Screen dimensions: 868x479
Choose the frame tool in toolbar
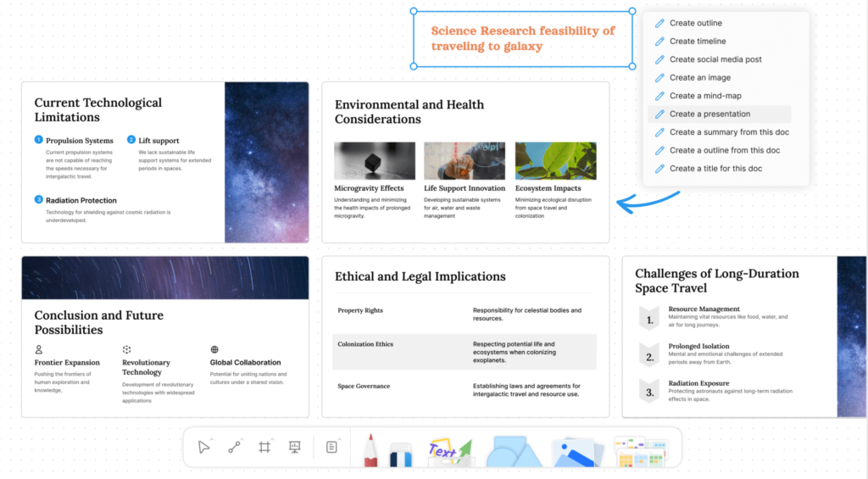tap(264, 447)
